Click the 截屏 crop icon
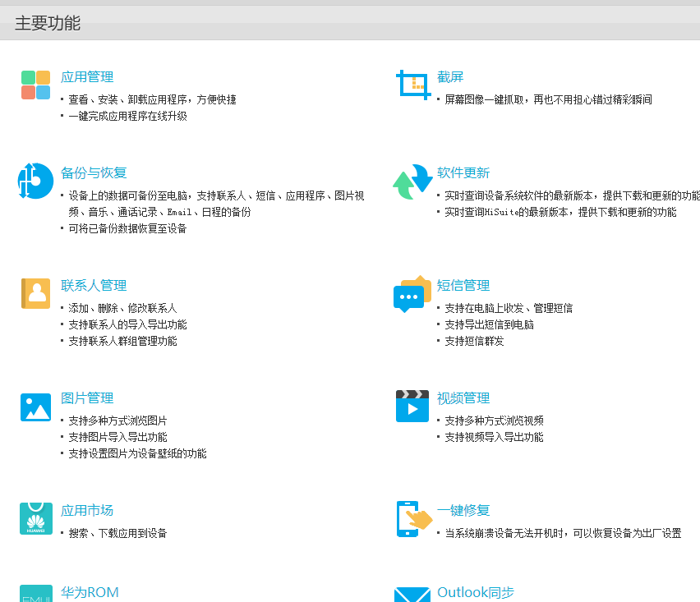This screenshot has width=700, height=602. pyautogui.click(x=413, y=85)
